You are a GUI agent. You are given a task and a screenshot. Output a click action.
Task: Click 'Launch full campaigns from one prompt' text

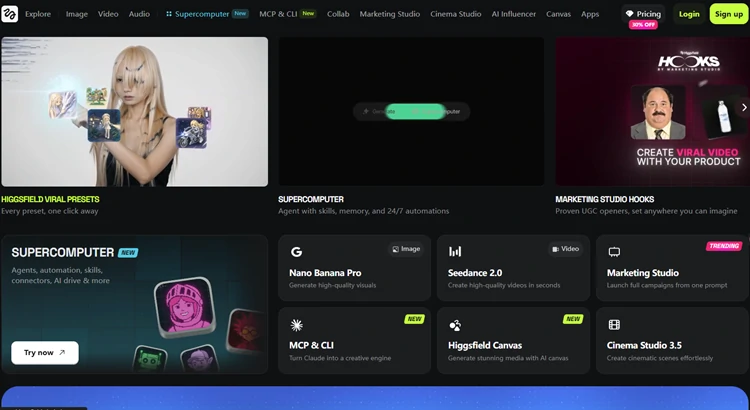tap(667, 285)
